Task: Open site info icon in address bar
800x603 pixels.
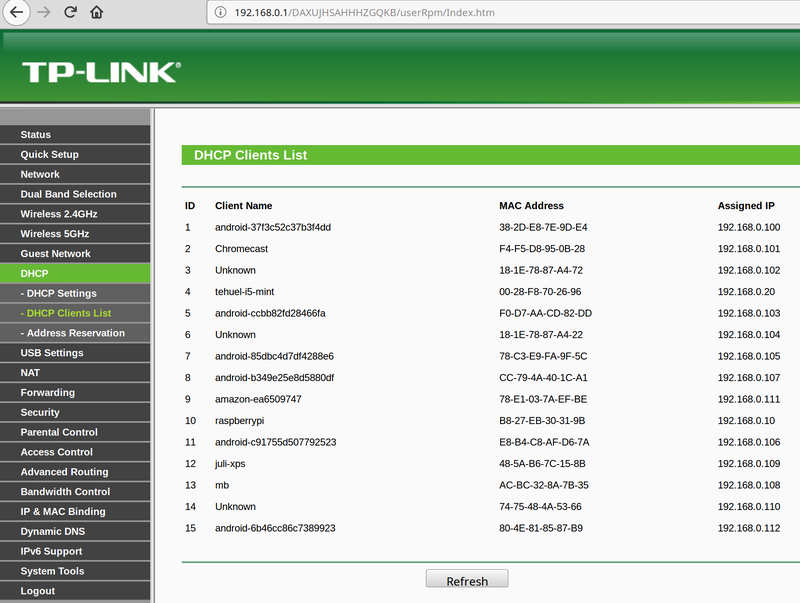Action: pyautogui.click(x=220, y=12)
